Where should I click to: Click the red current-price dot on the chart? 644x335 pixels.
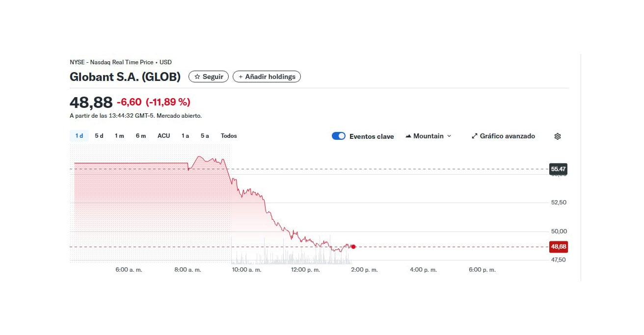click(x=353, y=247)
